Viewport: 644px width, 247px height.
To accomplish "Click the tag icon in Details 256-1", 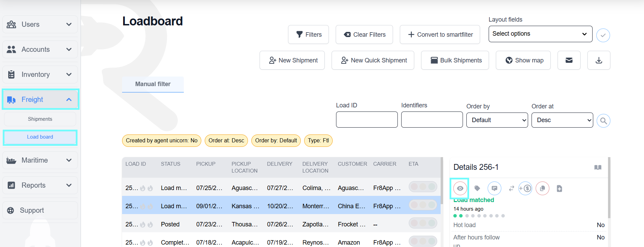I will pos(477,188).
